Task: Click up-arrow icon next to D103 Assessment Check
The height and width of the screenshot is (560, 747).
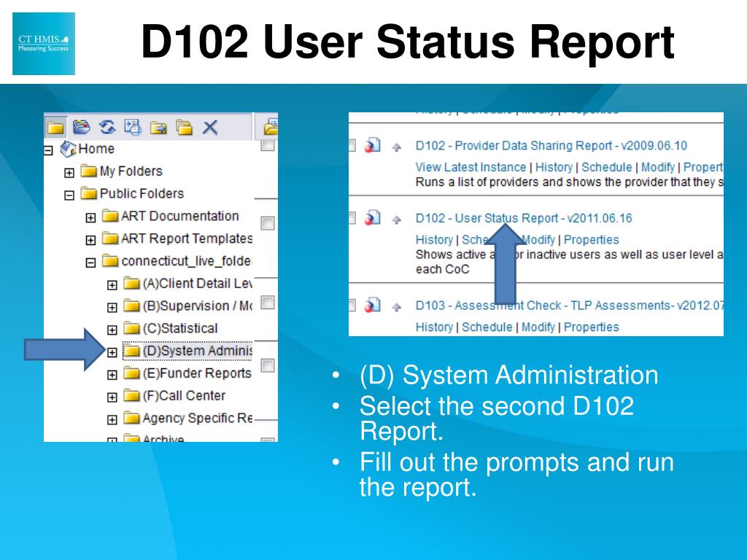Action: pyautogui.click(x=396, y=307)
